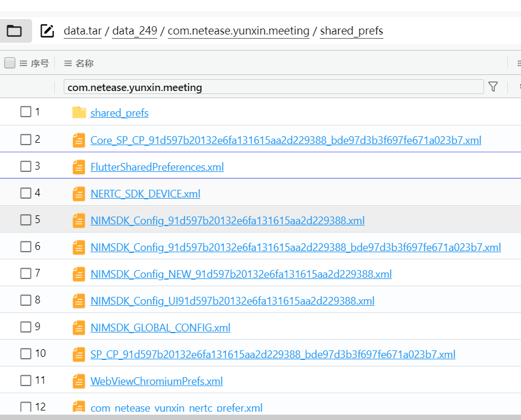Check the box for row 11

click(26, 381)
